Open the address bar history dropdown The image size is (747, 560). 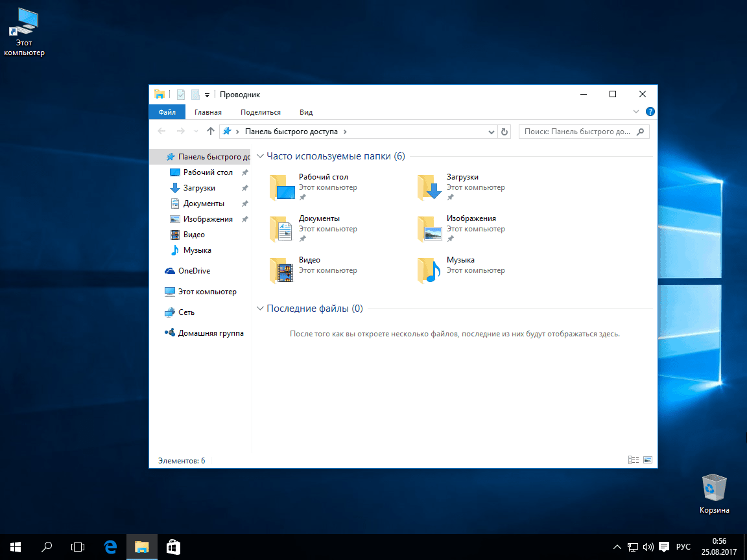pyautogui.click(x=491, y=132)
